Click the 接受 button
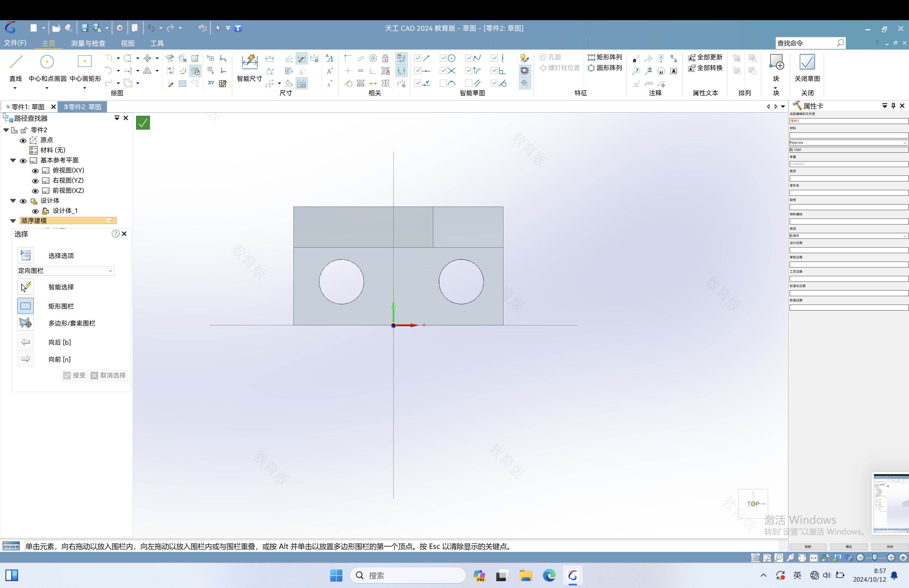909x588 pixels. click(x=75, y=376)
